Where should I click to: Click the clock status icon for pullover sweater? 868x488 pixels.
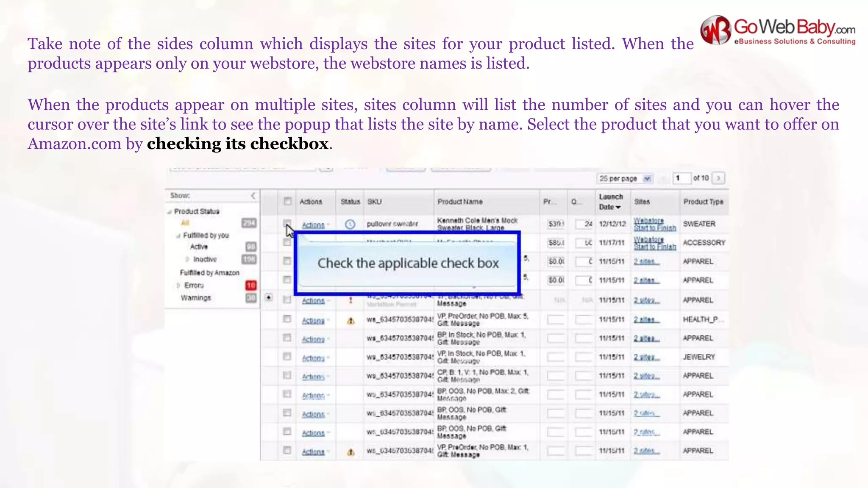[350, 224]
